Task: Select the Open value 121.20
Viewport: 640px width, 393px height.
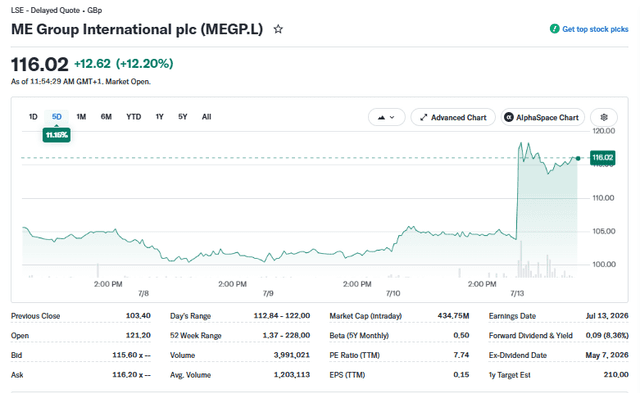Action: [138, 335]
